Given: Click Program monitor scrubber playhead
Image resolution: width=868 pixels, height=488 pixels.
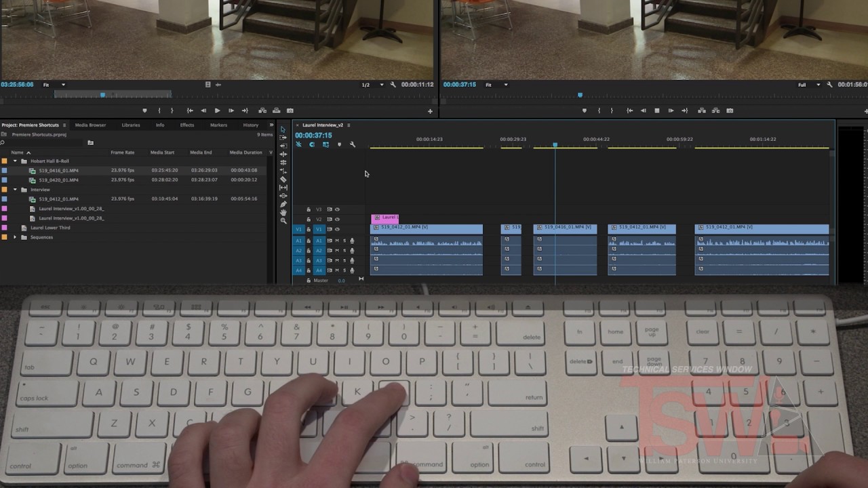Looking at the screenshot, I should 580,95.
